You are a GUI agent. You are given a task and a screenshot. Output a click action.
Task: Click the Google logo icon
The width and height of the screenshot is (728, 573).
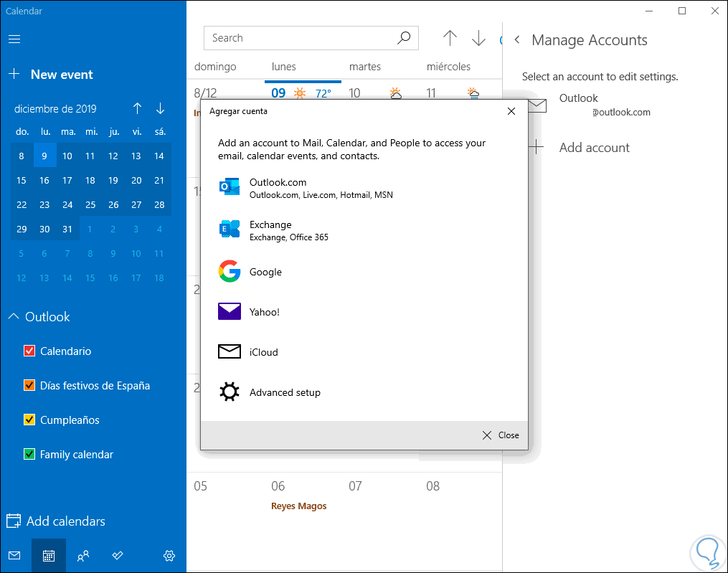230,271
